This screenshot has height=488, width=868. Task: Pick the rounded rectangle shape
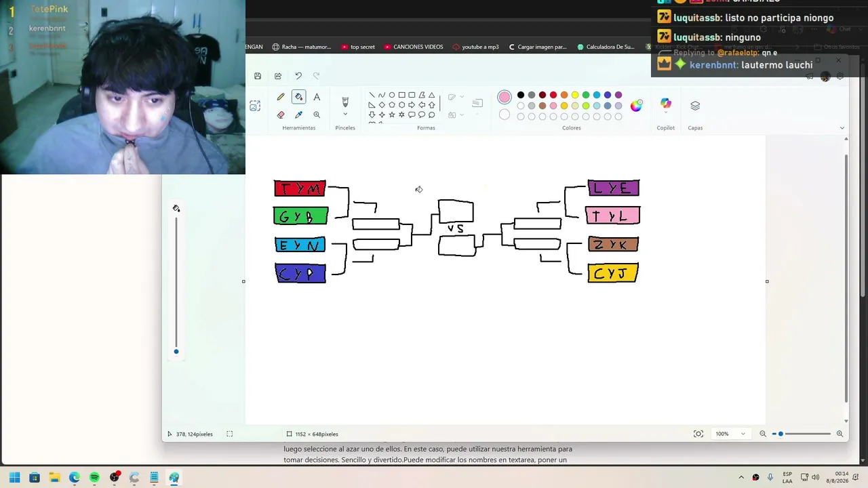pyautogui.click(x=412, y=96)
